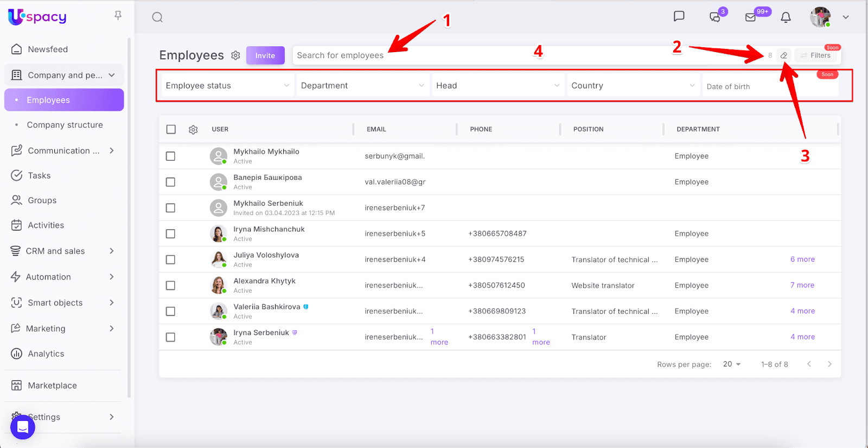Viewport: 868px width, 448px height.
Task: Pin the sidebar with the pin icon
Action: point(118,16)
